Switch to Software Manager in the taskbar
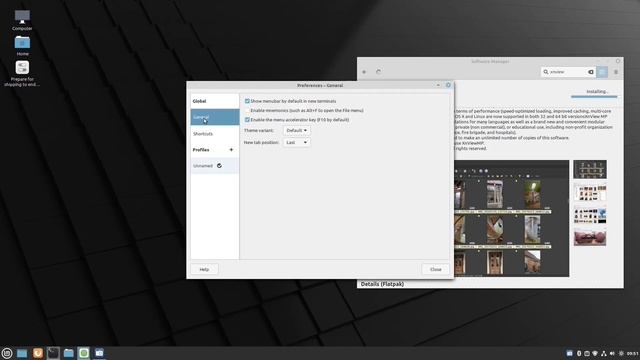Viewport: 640px width, 360px height. point(84,353)
